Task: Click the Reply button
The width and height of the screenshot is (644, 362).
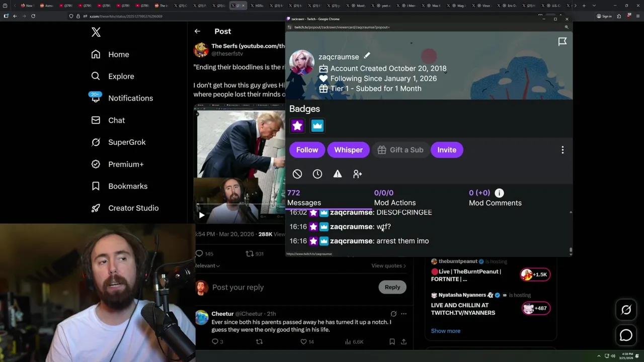Action: pos(392,287)
